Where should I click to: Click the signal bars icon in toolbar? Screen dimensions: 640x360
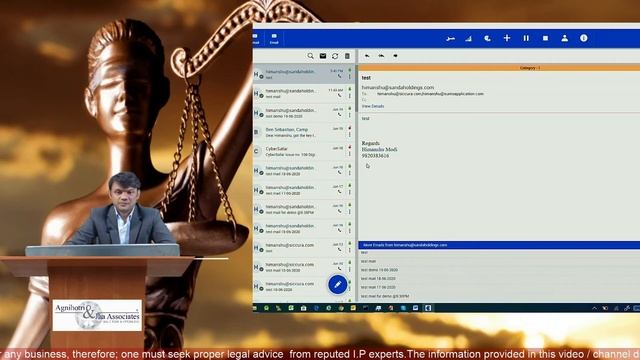[x=469, y=38]
